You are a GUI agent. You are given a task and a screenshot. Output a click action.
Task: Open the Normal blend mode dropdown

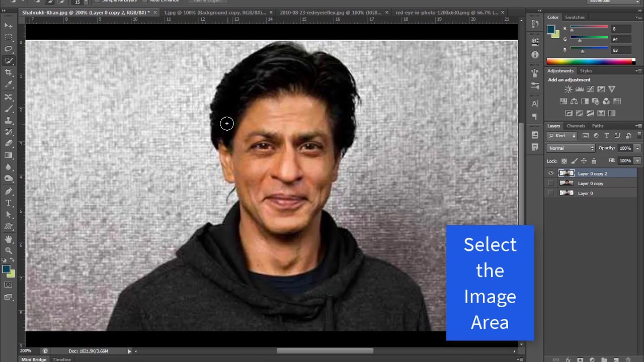[571, 148]
